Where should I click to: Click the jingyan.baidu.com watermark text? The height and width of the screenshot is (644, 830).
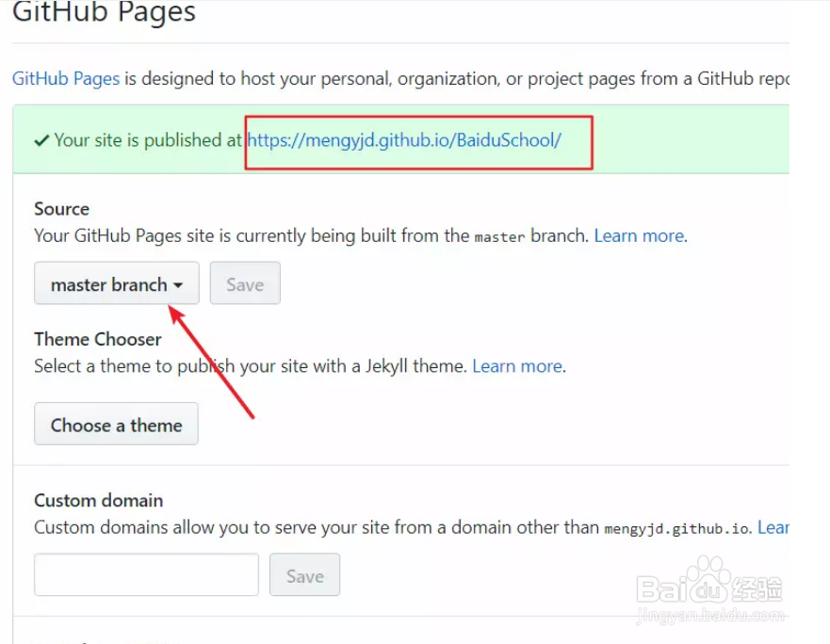tap(710, 616)
